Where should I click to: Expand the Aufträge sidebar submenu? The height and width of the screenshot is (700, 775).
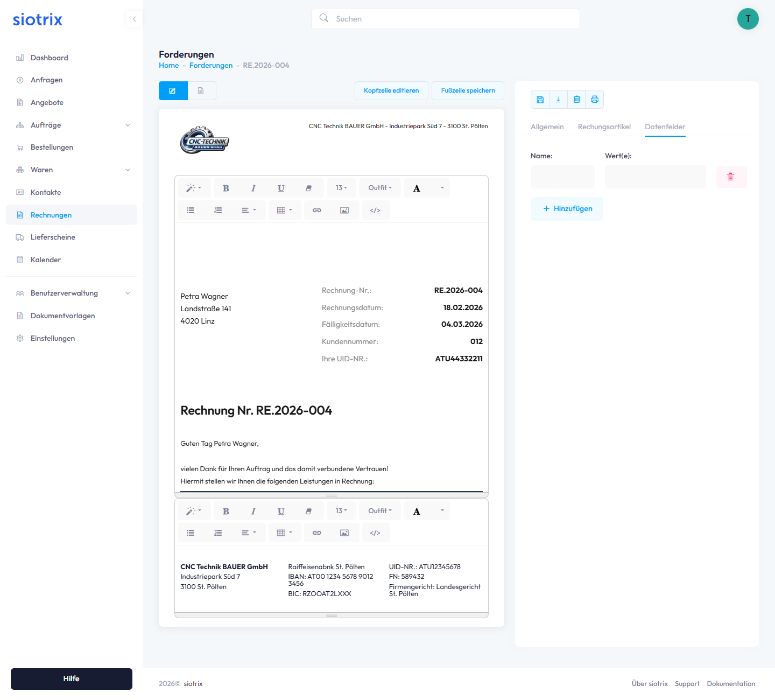(x=128, y=125)
